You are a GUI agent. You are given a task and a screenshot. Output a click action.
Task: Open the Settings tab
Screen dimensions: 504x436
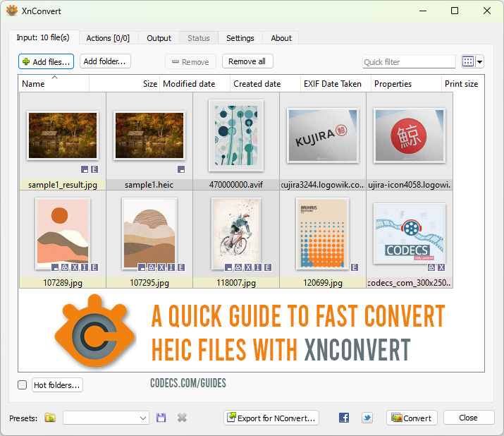(240, 38)
